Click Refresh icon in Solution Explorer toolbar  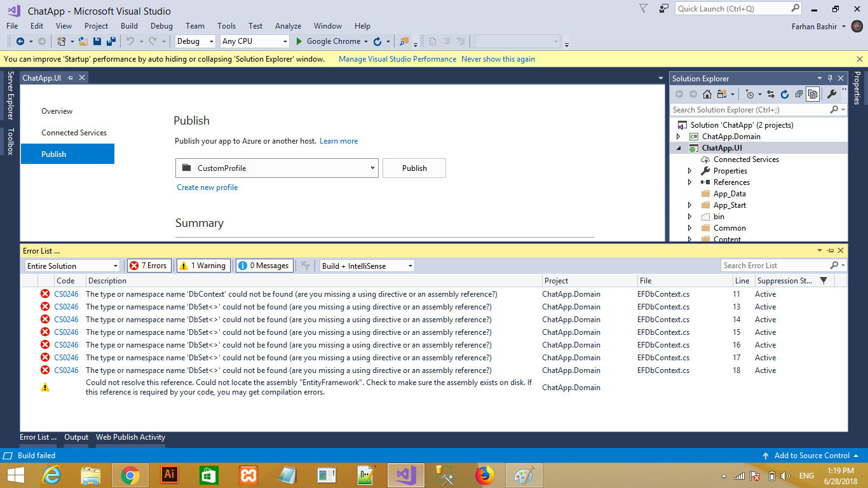pos(785,94)
